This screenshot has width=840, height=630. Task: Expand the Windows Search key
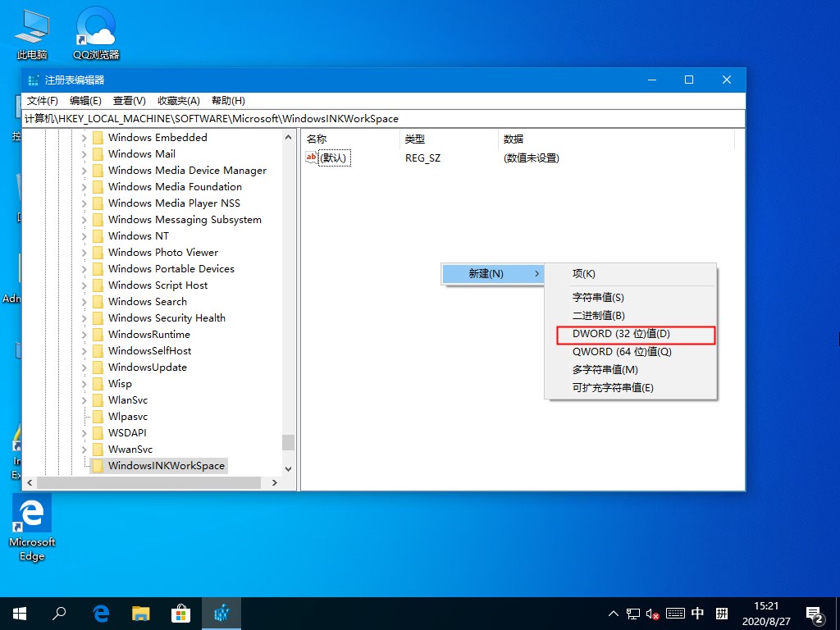pos(83,301)
